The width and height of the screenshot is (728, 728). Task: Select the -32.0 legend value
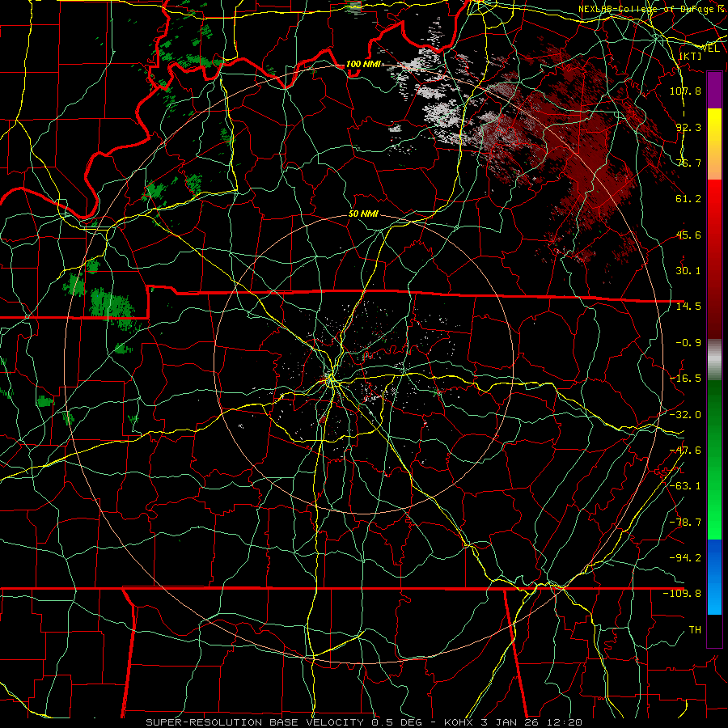(x=685, y=415)
